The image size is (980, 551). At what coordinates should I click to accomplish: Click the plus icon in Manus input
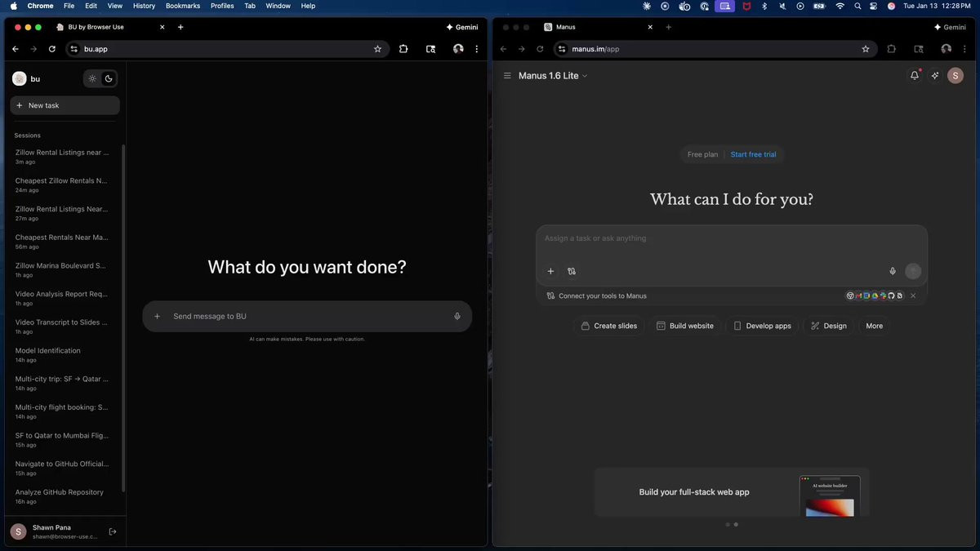pos(550,271)
